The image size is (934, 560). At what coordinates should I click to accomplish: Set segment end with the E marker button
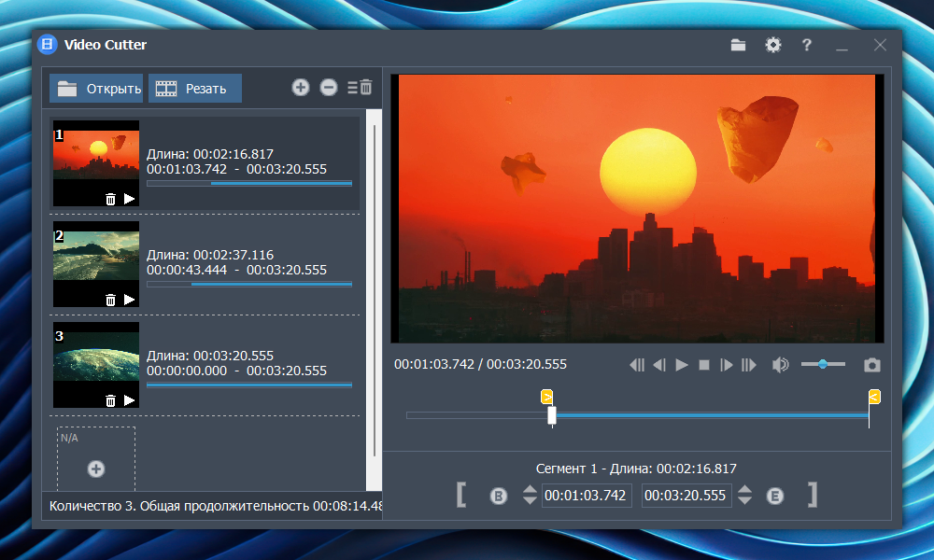(775, 496)
